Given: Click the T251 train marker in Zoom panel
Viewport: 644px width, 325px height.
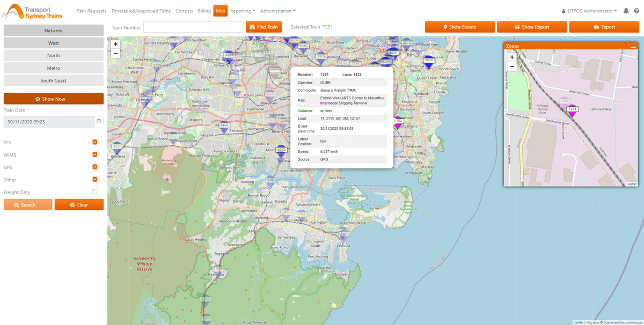Looking at the screenshot, I should tap(573, 112).
